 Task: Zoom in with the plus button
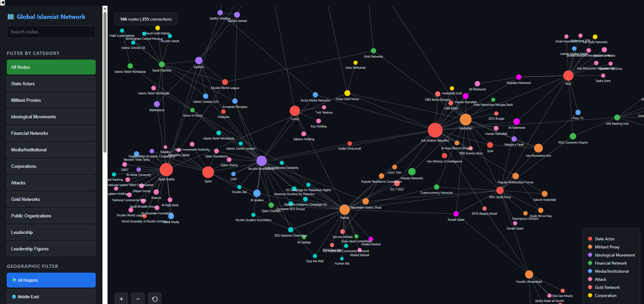click(x=121, y=299)
